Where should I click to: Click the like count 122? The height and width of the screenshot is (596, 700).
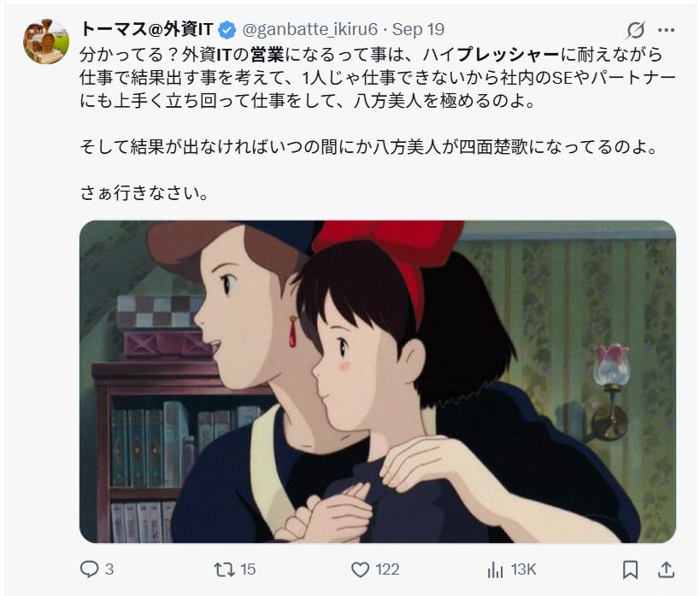point(387,569)
